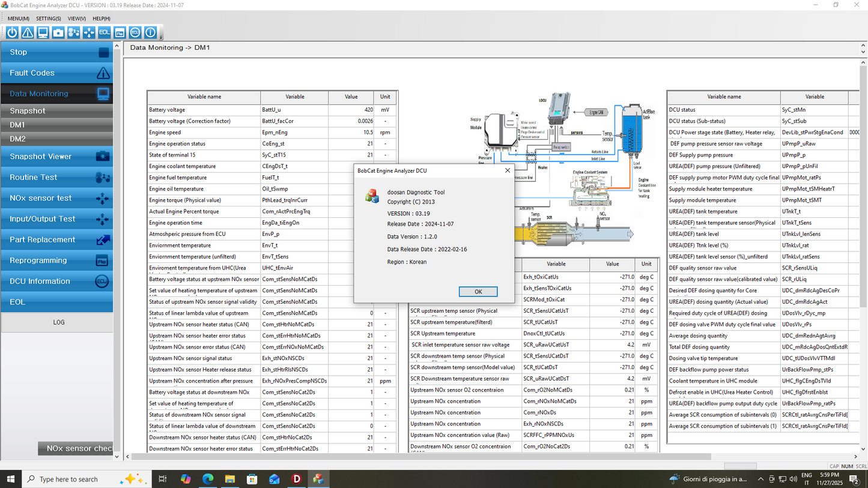Click the ECU icon in the top toolbar
The height and width of the screenshot is (488, 868).
pyautogui.click(x=135, y=33)
